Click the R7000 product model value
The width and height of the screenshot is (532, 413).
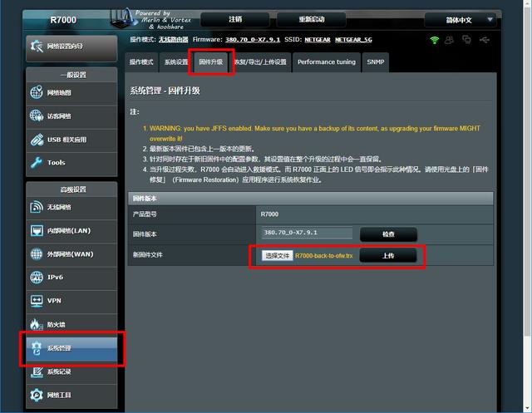pos(269,214)
